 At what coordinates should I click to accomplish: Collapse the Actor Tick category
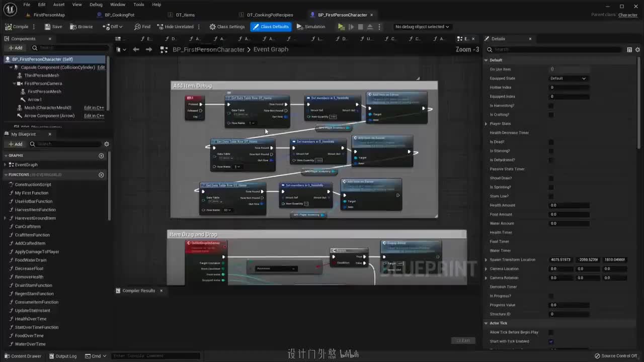(486, 323)
